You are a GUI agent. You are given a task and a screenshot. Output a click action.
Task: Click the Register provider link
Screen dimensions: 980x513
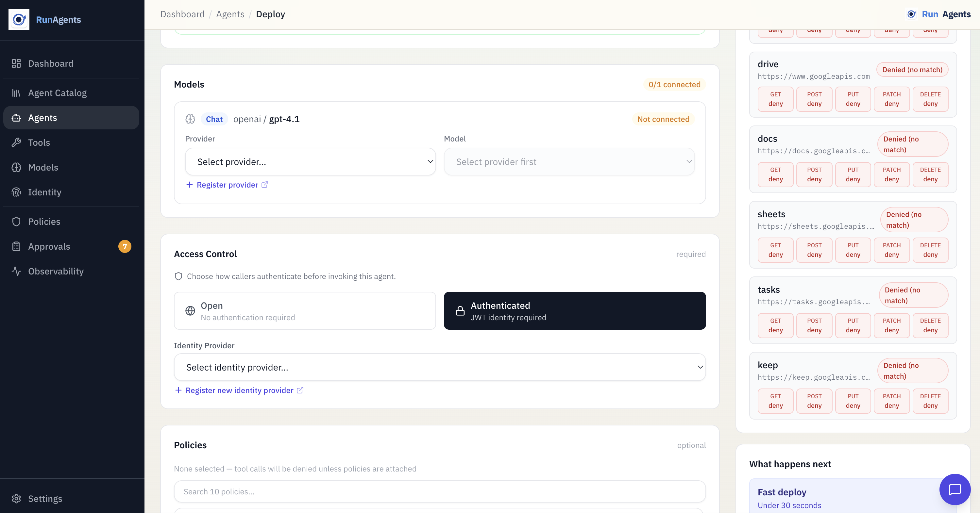pyautogui.click(x=227, y=185)
